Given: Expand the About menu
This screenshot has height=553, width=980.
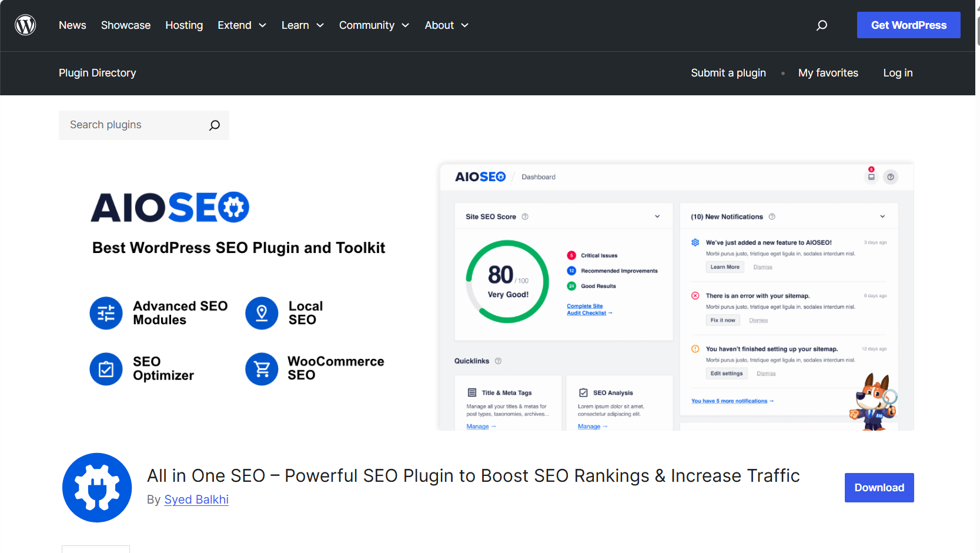Looking at the screenshot, I should (x=447, y=25).
